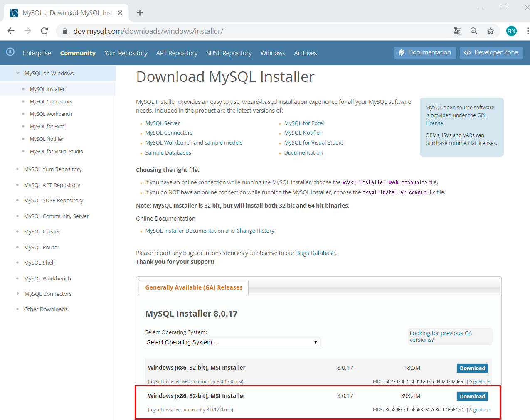Viewport: 530px width, 420px height.
Task: Open Signature for mysql-installer-community-8.0.17.0.msi
Action: 479,410
